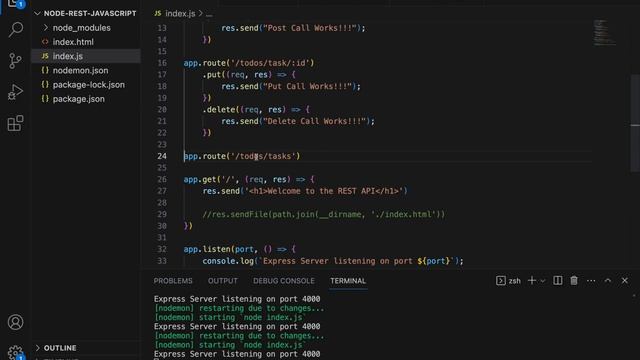Screen dimensions: 640x360
Task: Kill the terminal with the trash icon
Action: (x=574, y=280)
